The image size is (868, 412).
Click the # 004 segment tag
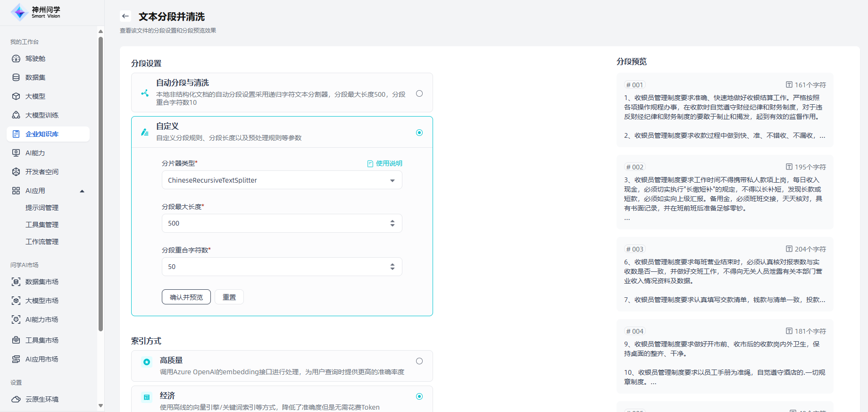634,331
